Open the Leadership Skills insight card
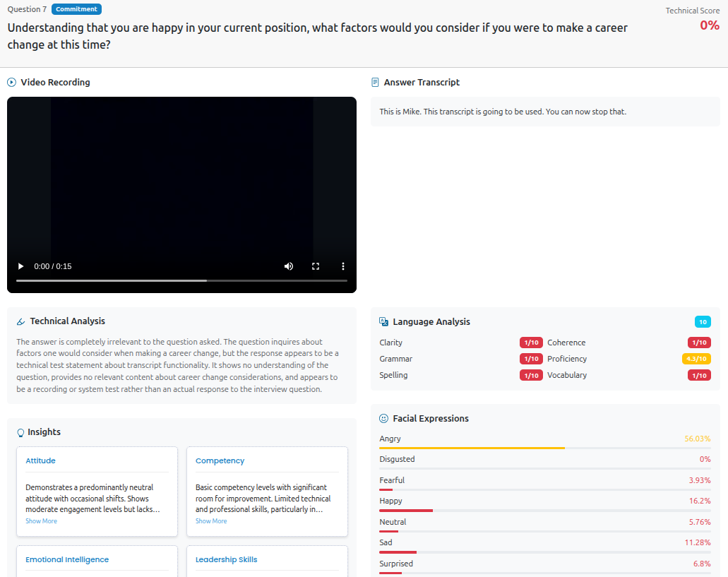 pos(226,559)
